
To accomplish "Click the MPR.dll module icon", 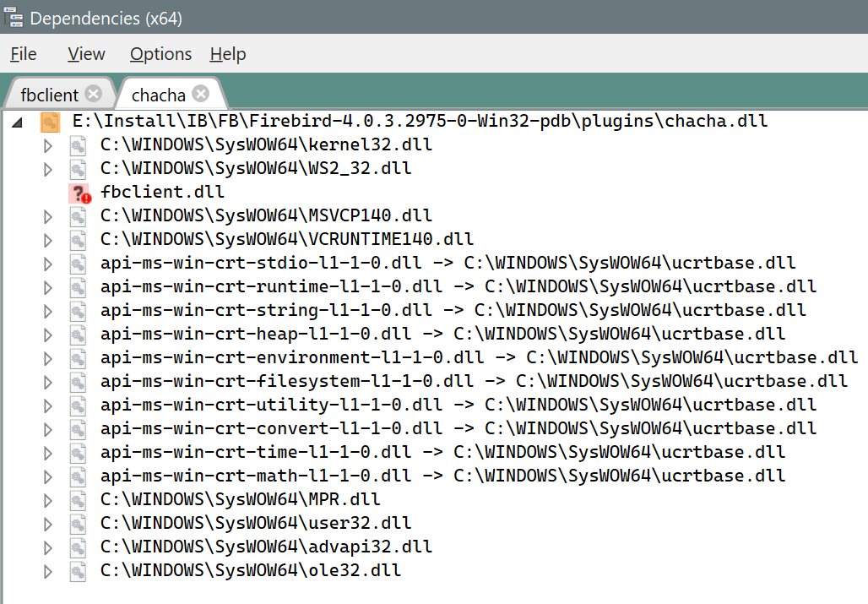I will [x=79, y=500].
